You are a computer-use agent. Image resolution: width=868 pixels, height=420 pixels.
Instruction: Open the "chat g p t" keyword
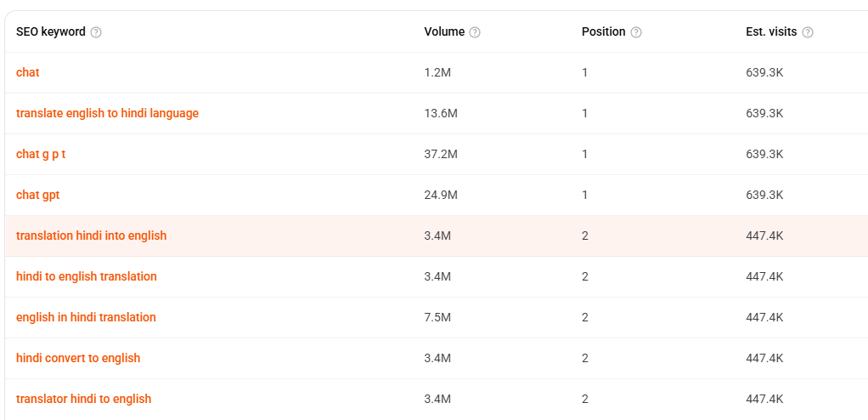(x=41, y=154)
